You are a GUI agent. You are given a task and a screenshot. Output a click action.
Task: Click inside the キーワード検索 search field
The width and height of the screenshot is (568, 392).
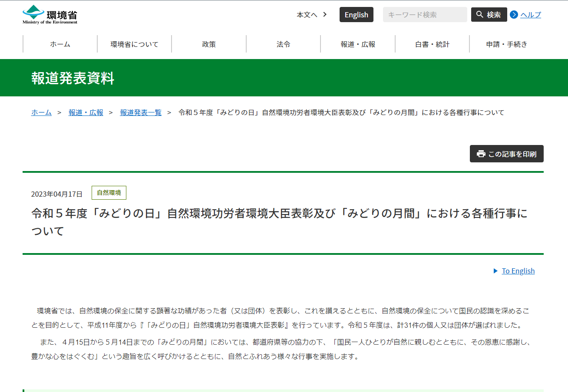pyautogui.click(x=425, y=14)
